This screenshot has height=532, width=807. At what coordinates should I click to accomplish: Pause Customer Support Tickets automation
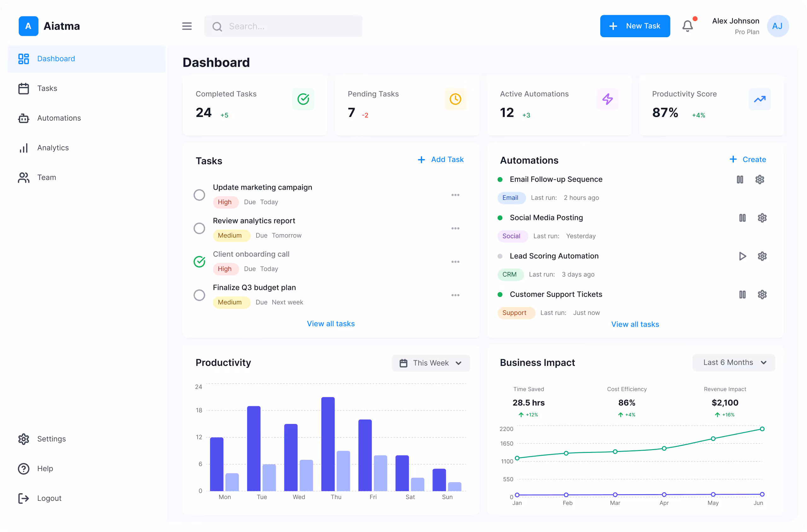tap(742, 294)
